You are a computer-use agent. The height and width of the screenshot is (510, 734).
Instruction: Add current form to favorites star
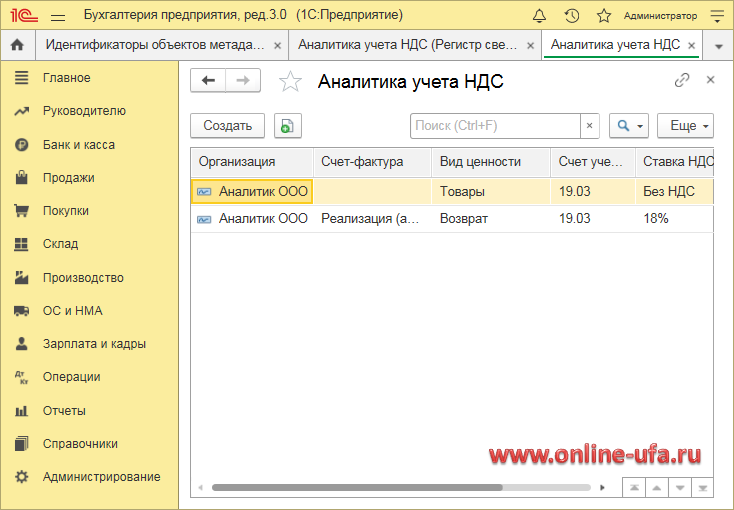point(290,82)
